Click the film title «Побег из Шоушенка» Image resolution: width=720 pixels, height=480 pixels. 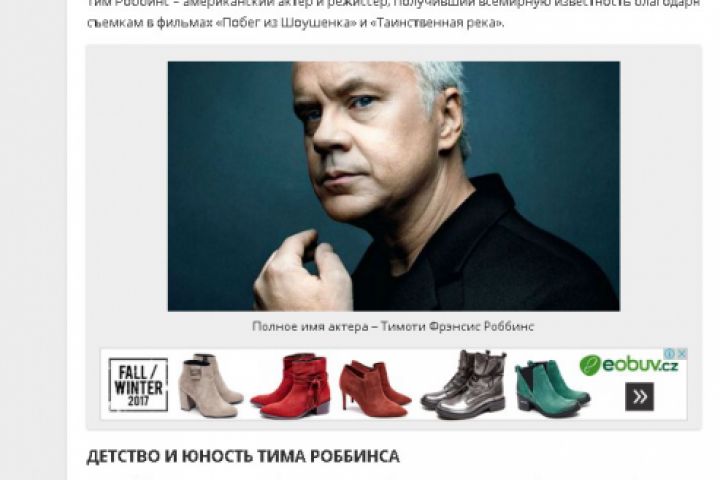[286, 23]
